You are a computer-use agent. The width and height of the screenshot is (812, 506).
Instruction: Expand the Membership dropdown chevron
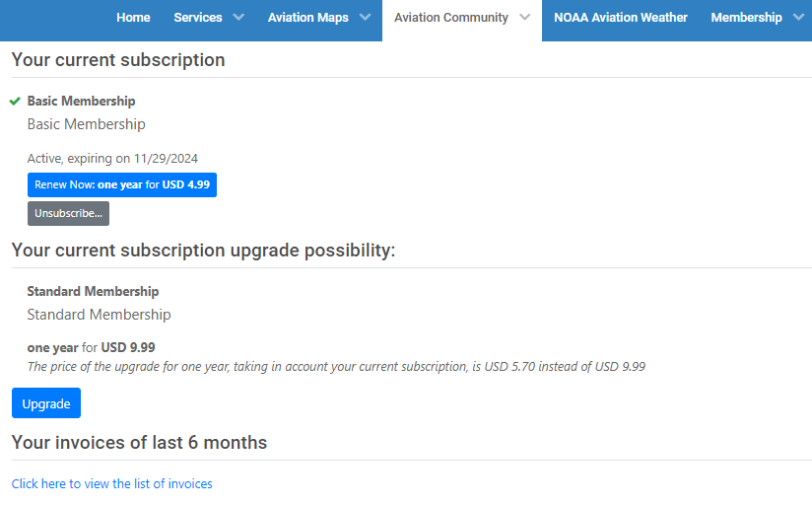coord(798,17)
